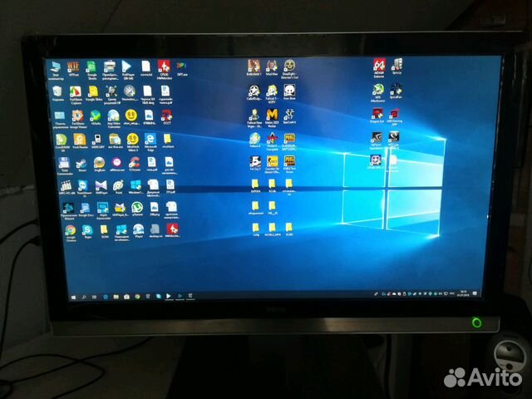Screen dimensions: 532x399
Task: Expand the system tray hidden icons
Action: point(376,293)
